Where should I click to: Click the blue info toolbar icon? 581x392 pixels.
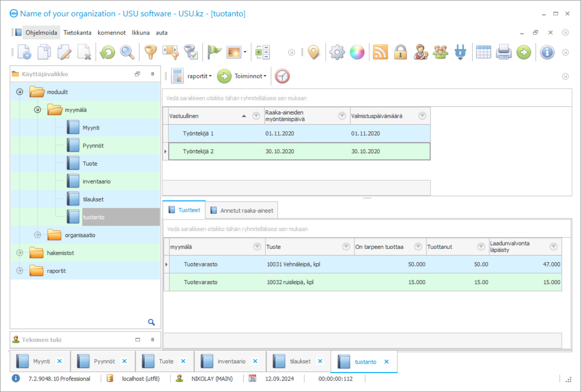[547, 52]
